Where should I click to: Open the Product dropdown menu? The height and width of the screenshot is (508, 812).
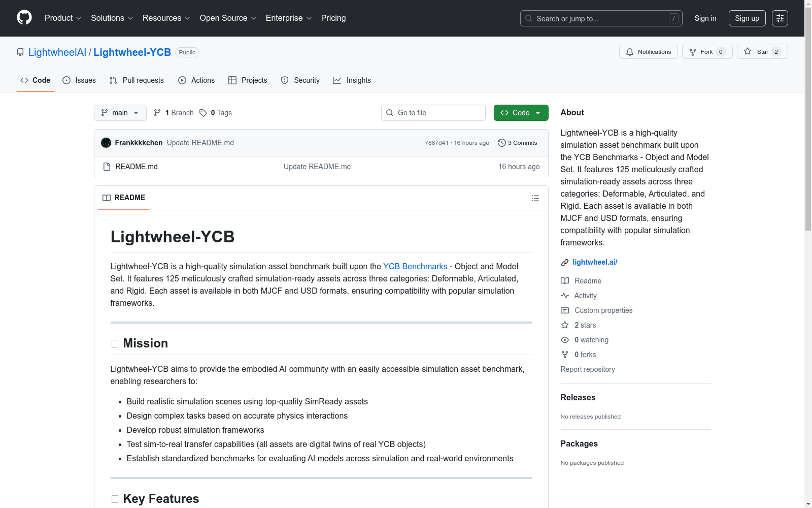pos(63,18)
